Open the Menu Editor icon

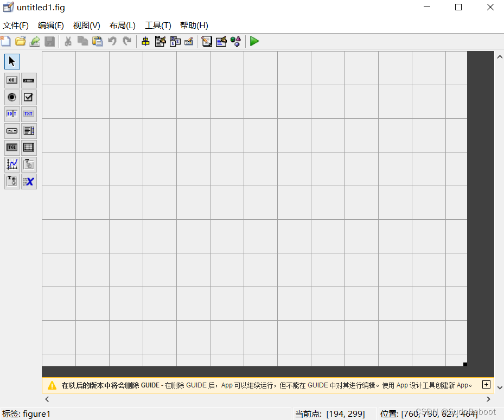coord(160,41)
